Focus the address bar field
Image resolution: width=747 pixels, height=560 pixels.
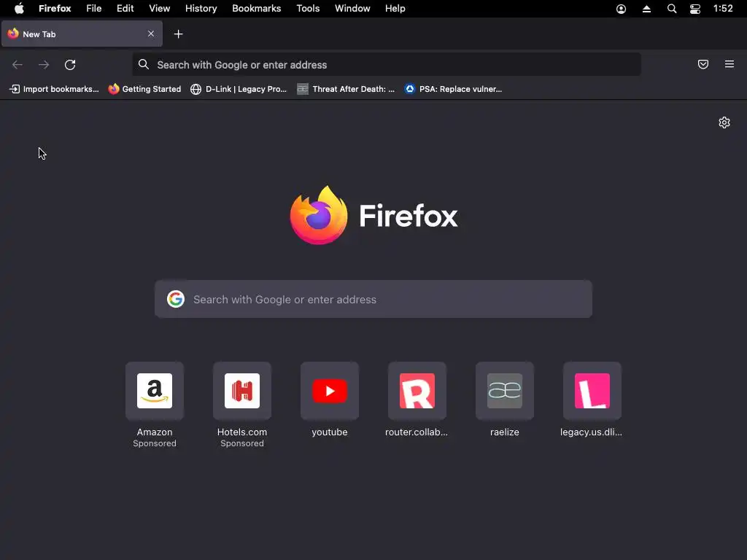[x=387, y=64]
